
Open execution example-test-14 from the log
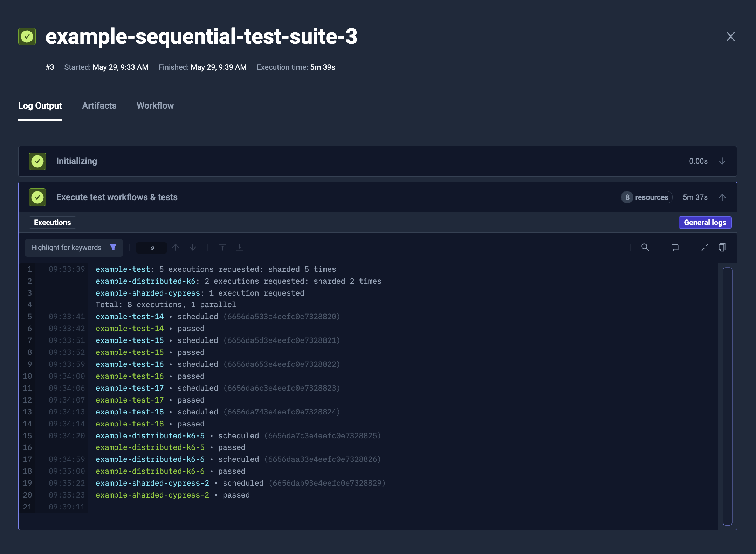(x=129, y=316)
